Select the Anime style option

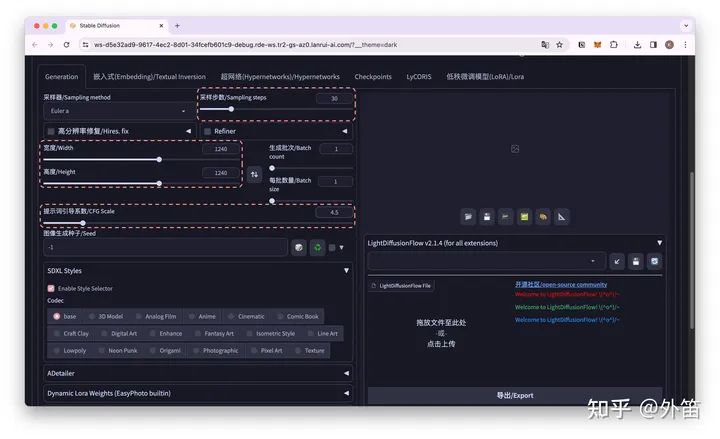[x=202, y=316]
